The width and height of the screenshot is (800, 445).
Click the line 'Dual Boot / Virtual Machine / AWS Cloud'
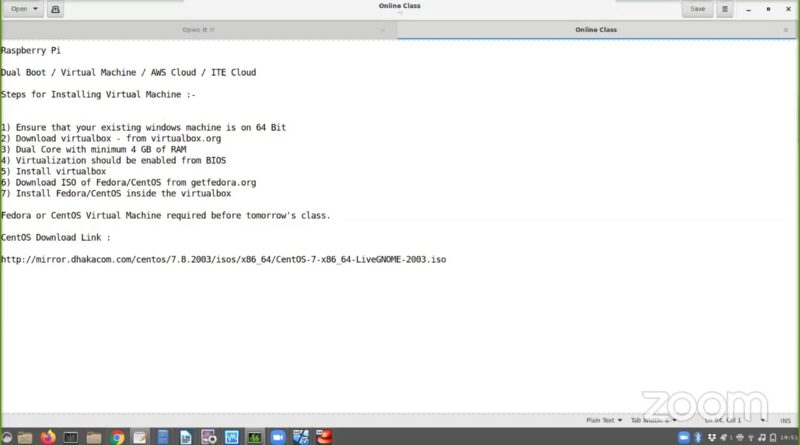129,72
